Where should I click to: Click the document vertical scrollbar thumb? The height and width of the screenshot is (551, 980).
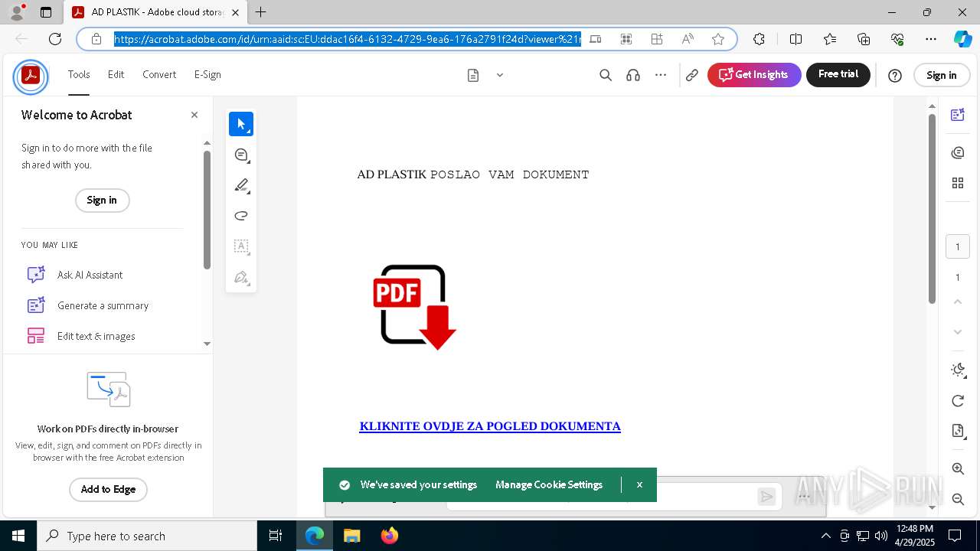pos(932,208)
